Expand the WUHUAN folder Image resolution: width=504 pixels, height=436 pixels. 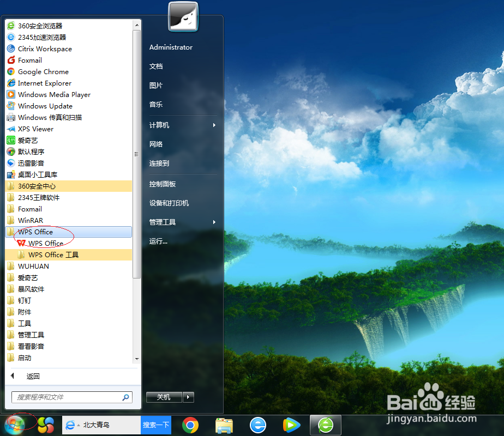pyautogui.click(x=69, y=266)
